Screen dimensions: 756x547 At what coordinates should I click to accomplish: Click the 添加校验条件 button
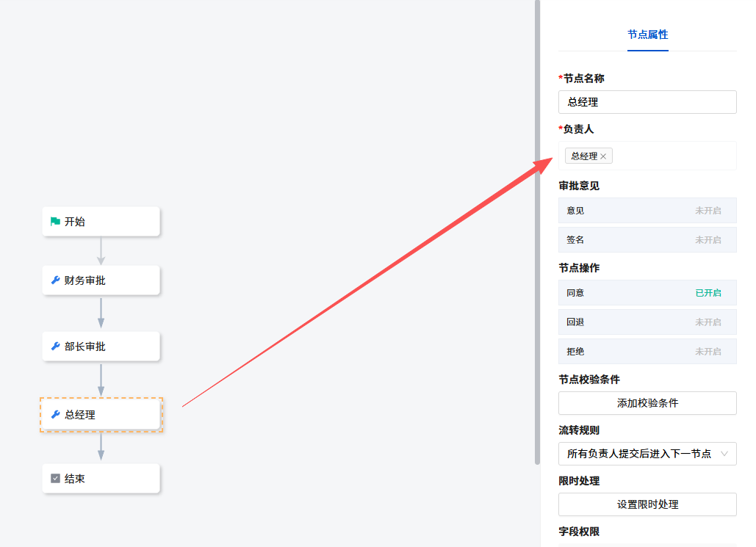pos(647,403)
